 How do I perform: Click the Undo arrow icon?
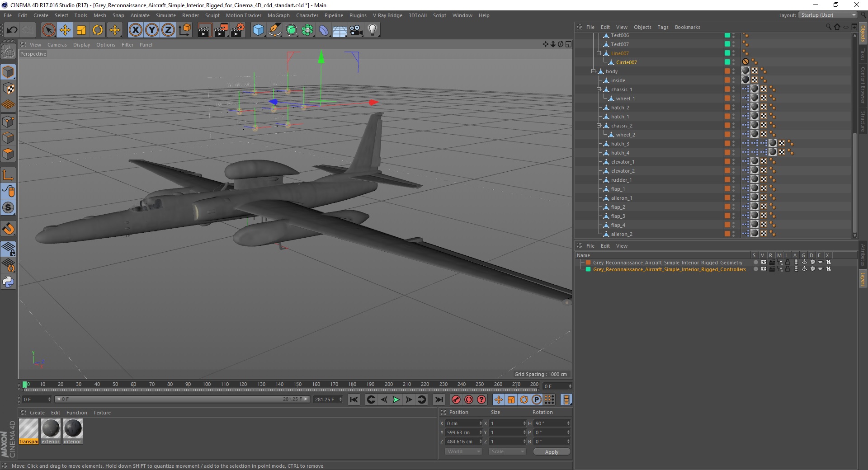[12, 30]
